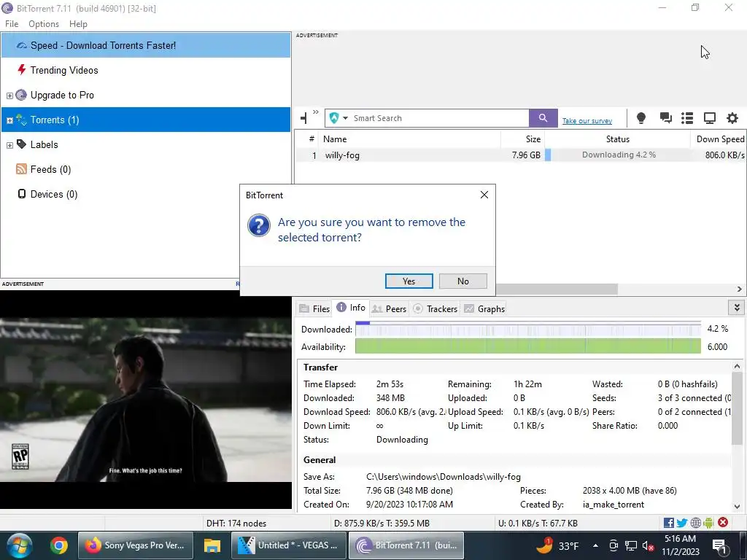
Task: Open Trending Videos in sidebar
Action: (x=64, y=70)
